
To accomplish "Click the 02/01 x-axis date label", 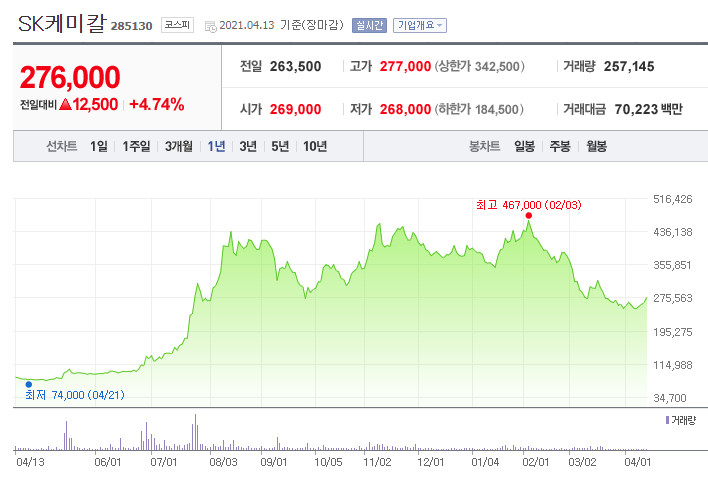I will coord(536,462).
